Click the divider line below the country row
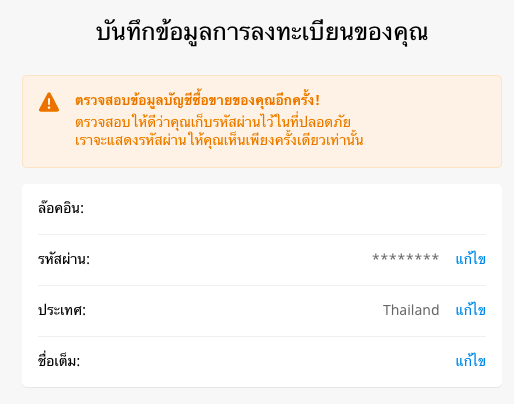Screen dimensions: 514x404 [x=262, y=336]
